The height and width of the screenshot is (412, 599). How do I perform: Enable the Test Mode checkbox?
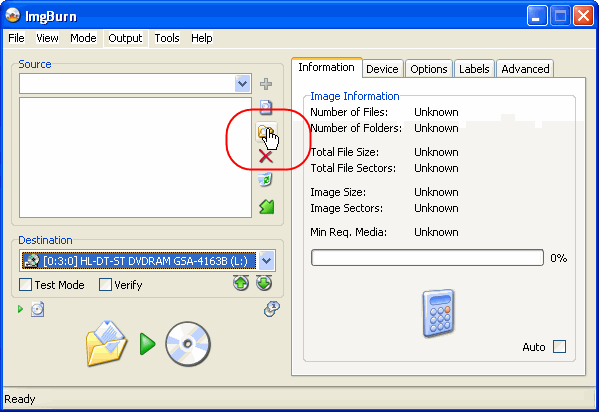(x=26, y=285)
